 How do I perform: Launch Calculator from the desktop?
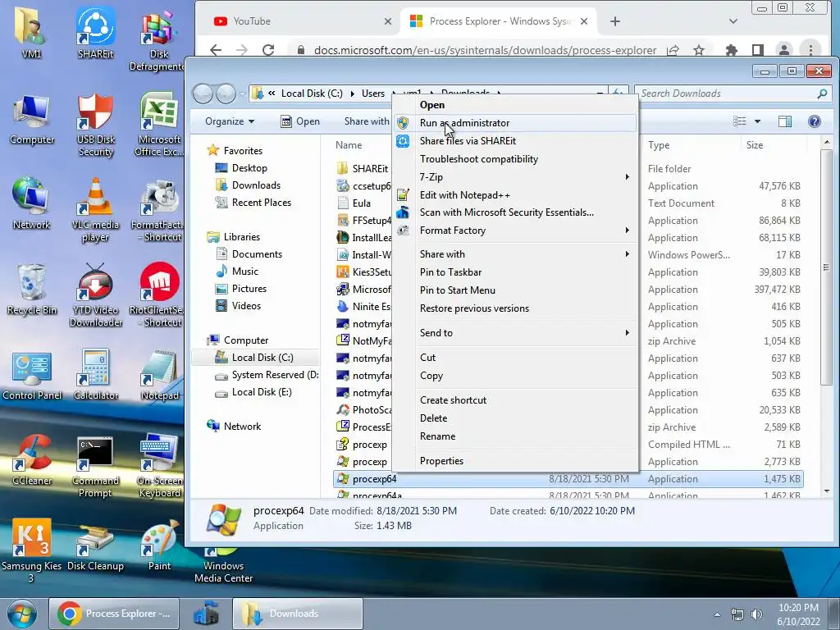tap(95, 375)
